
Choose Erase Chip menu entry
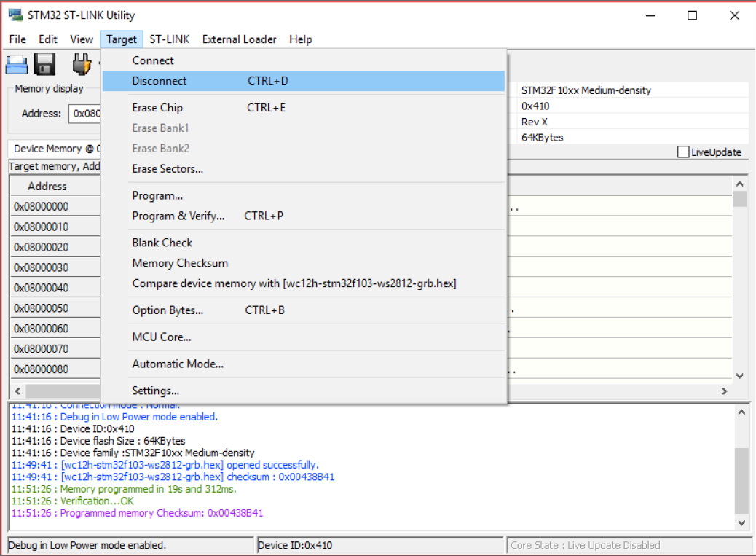tap(304, 108)
